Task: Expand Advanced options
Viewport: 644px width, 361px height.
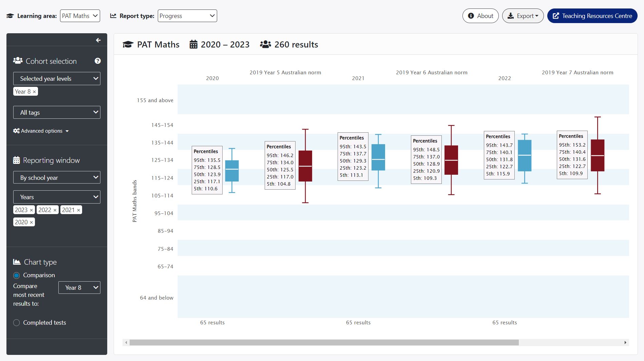Action: point(41,131)
